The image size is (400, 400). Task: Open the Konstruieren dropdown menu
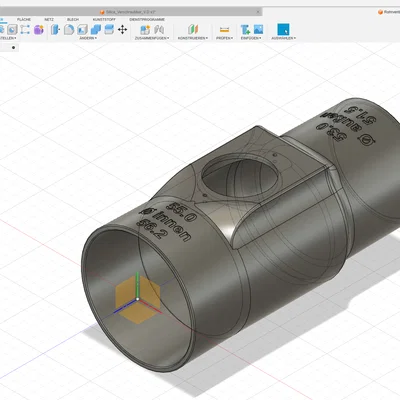pos(193,38)
